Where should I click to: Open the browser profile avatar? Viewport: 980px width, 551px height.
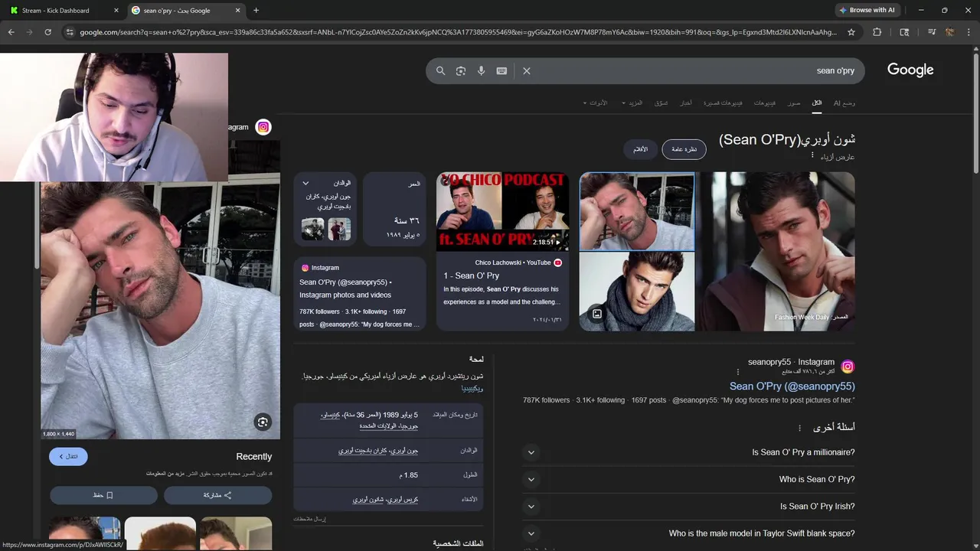click(949, 32)
